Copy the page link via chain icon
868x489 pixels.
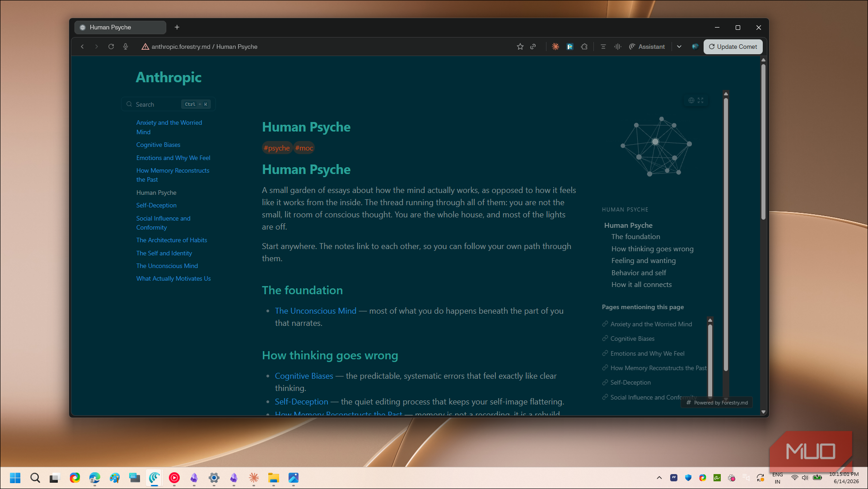533,47
